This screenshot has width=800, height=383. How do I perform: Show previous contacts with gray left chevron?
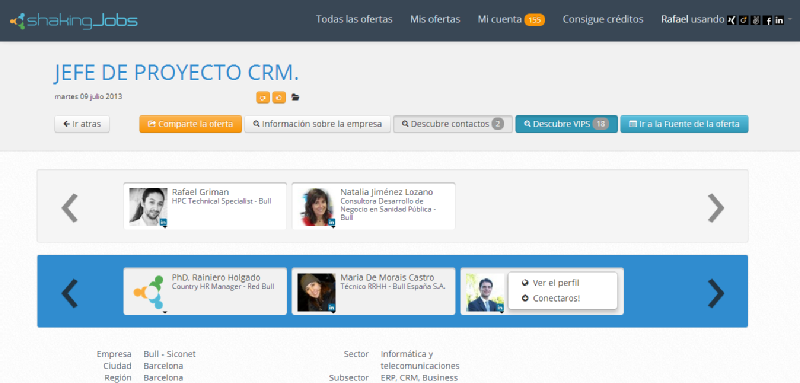point(69,208)
